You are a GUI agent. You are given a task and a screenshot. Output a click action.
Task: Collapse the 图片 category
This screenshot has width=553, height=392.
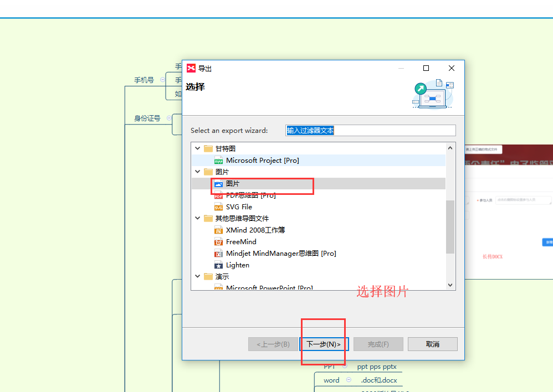(x=197, y=172)
